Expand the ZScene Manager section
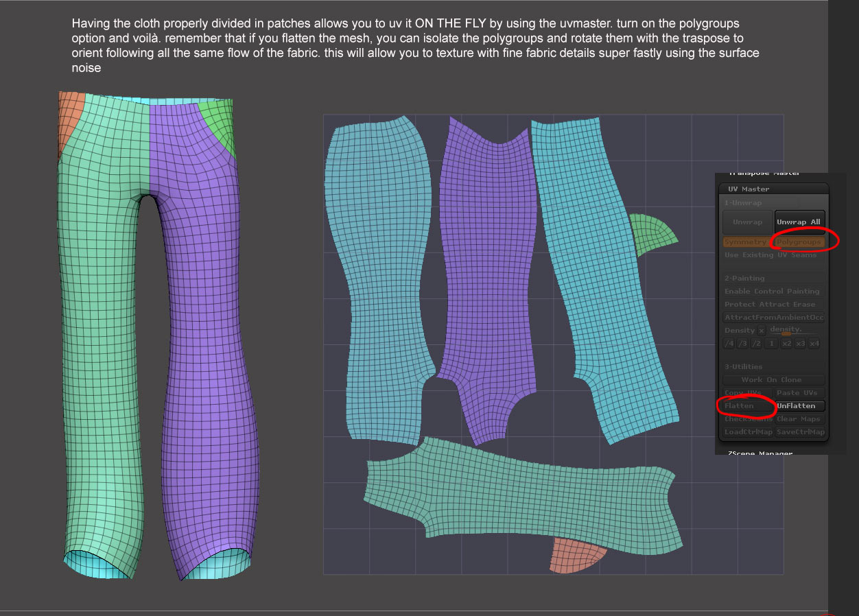Viewport: 859px width, 616px height. point(760,453)
